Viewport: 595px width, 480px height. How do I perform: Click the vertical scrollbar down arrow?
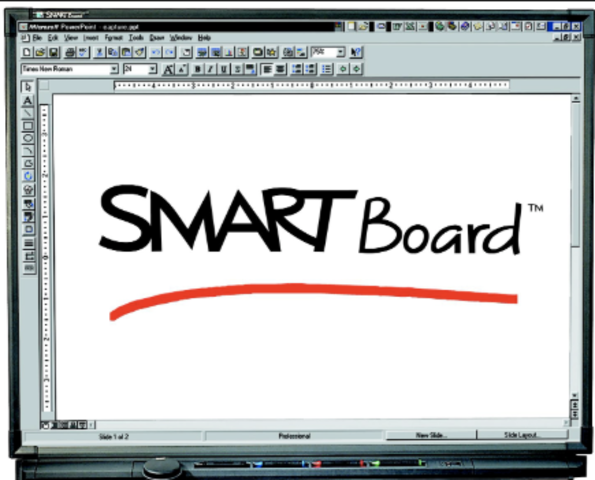pos(575,395)
